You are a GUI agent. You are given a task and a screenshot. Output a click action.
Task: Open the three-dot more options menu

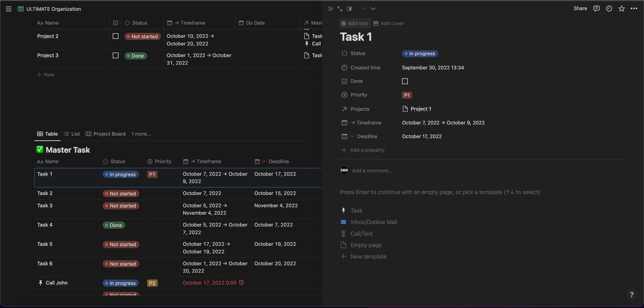click(634, 9)
